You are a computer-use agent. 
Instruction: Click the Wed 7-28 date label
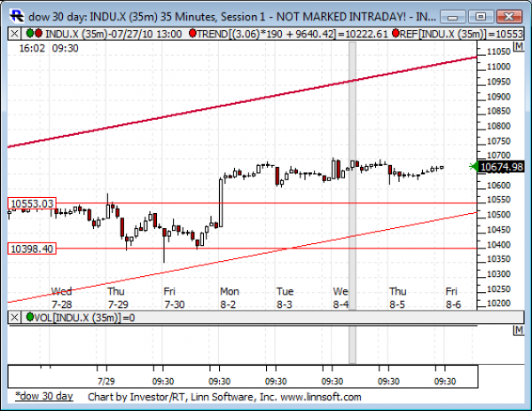tap(61, 297)
